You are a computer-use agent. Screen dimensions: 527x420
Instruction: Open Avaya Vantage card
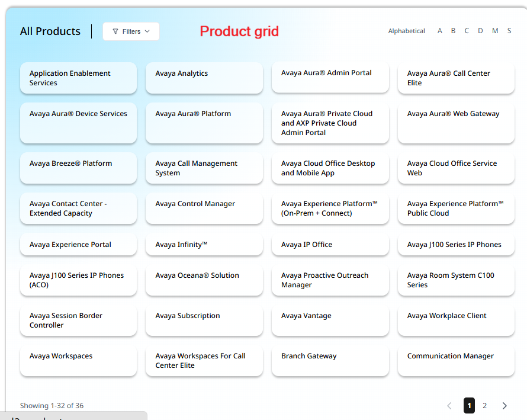330,320
